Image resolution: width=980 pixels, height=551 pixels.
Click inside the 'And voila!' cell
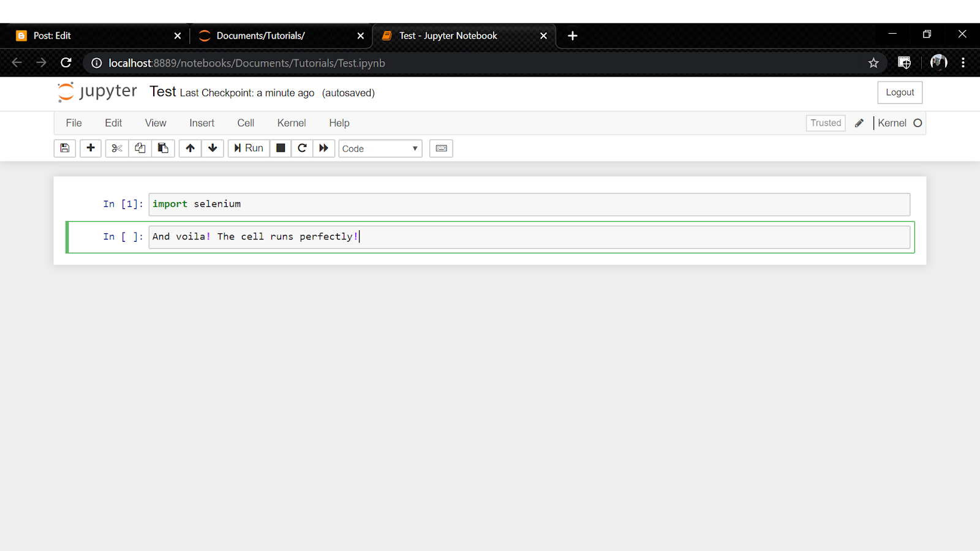(x=529, y=237)
